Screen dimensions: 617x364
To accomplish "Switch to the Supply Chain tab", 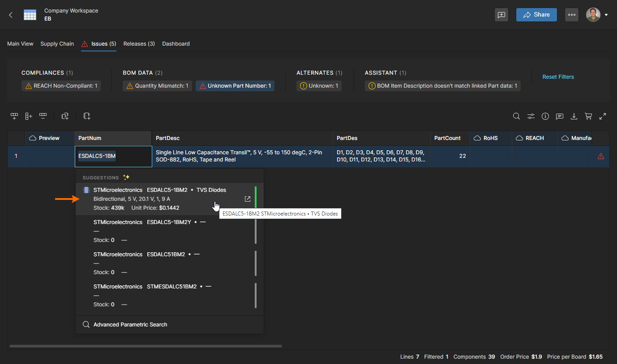I will [x=57, y=44].
